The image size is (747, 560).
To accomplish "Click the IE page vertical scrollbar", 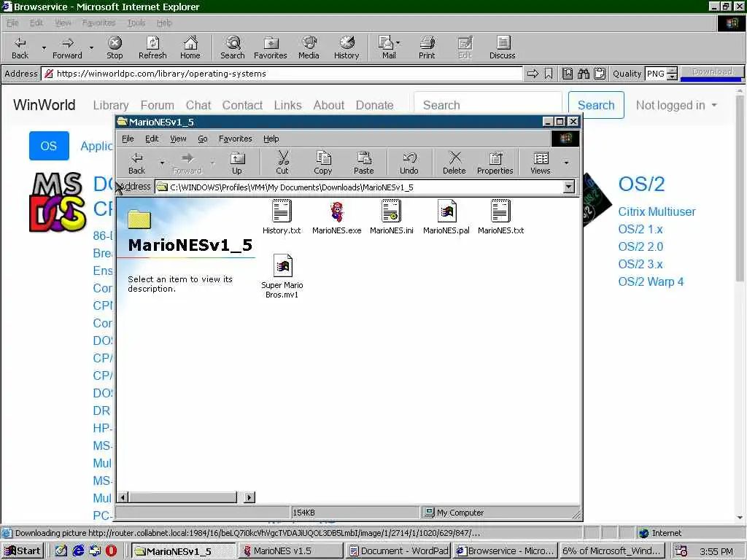I will coord(740,188).
